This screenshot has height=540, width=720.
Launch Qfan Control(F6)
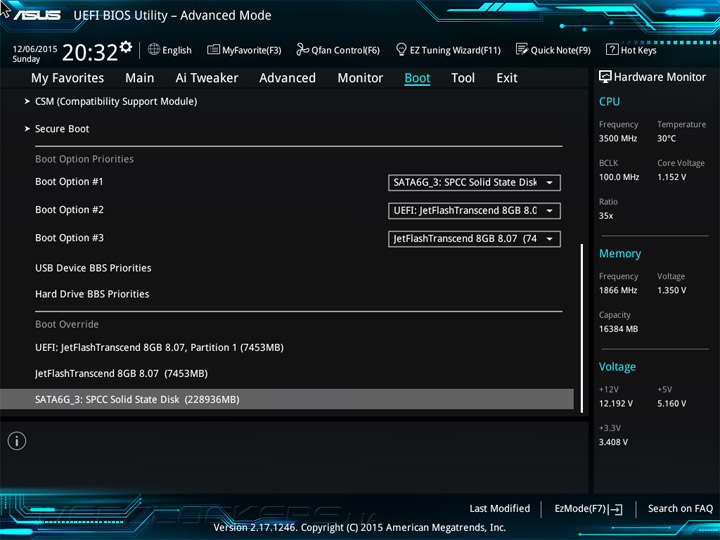coord(338,50)
